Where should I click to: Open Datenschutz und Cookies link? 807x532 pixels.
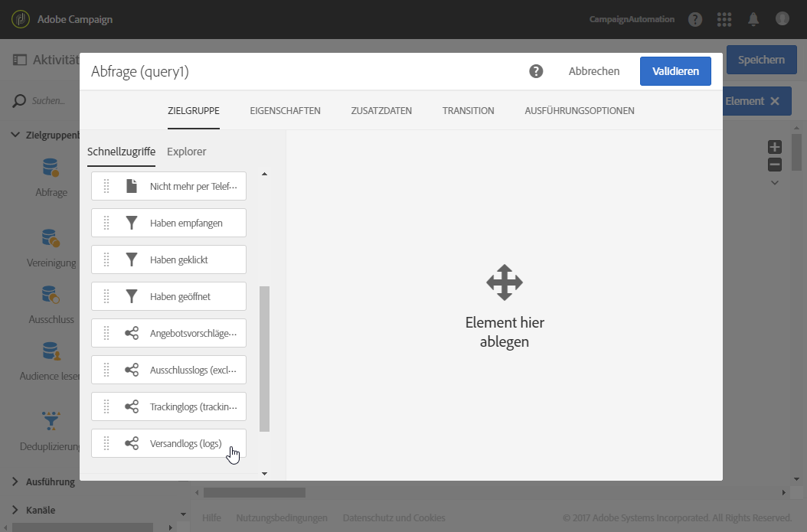point(394,517)
